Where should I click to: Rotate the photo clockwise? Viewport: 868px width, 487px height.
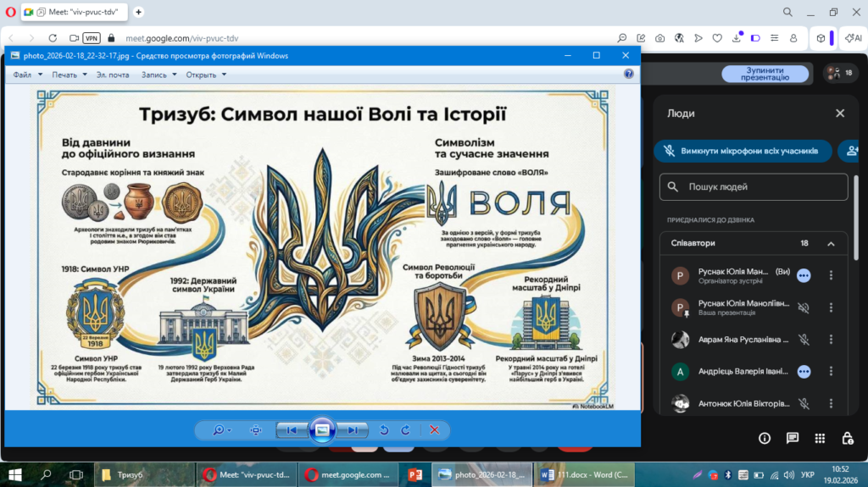pyautogui.click(x=405, y=430)
